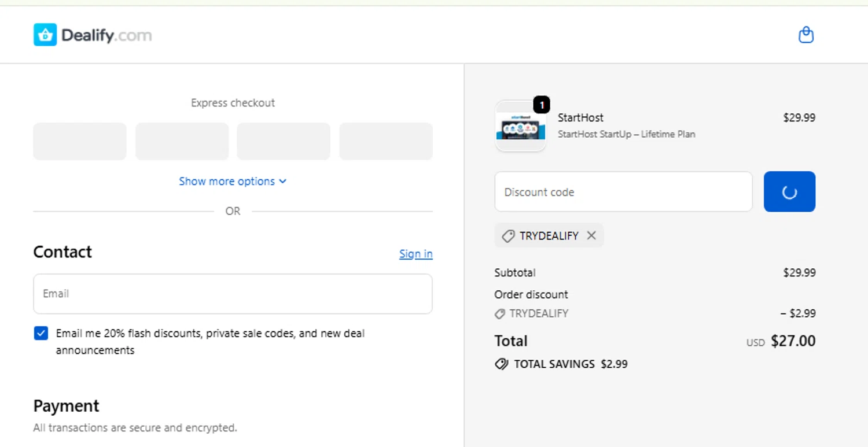Image resolution: width=868 pixels, height=447 pixels.
Task: Click the blue apply discount button
Action: (x=789, y=191)
